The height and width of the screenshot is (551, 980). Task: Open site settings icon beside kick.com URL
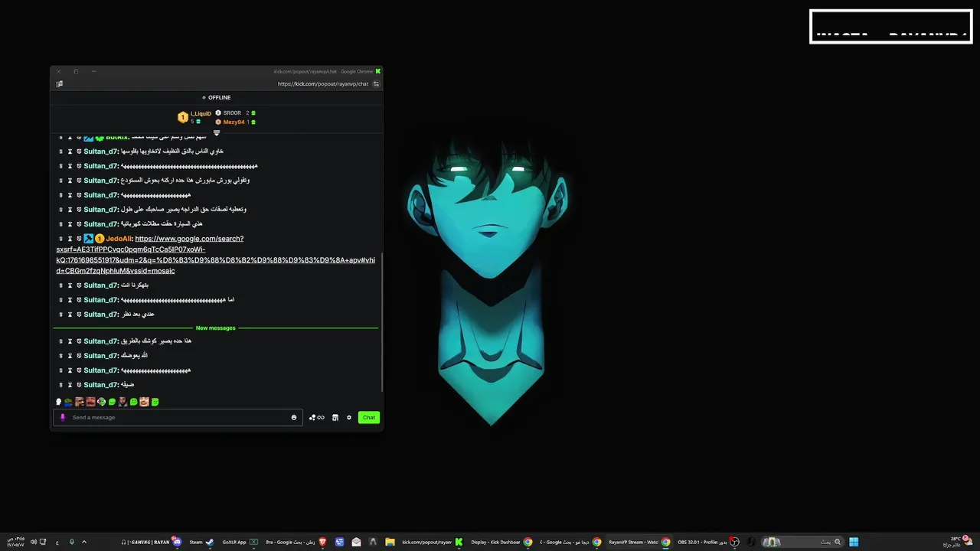click(x=376, y=84)
